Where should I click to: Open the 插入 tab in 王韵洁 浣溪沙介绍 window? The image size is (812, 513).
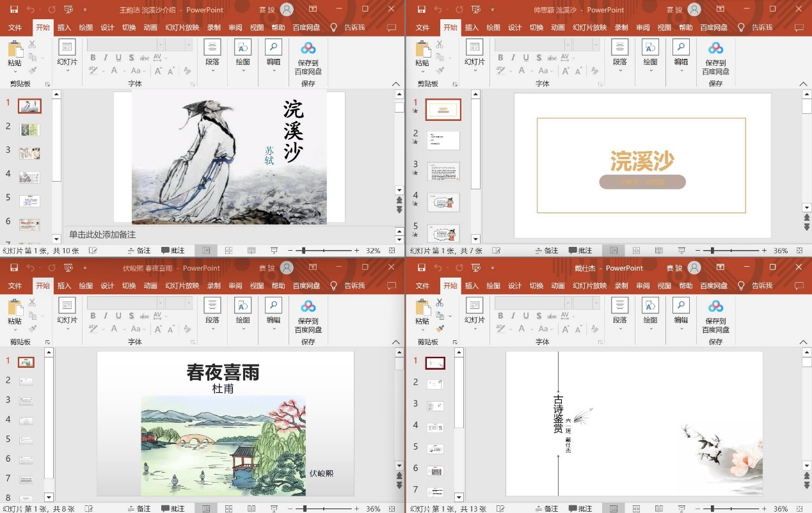(64, 28)
